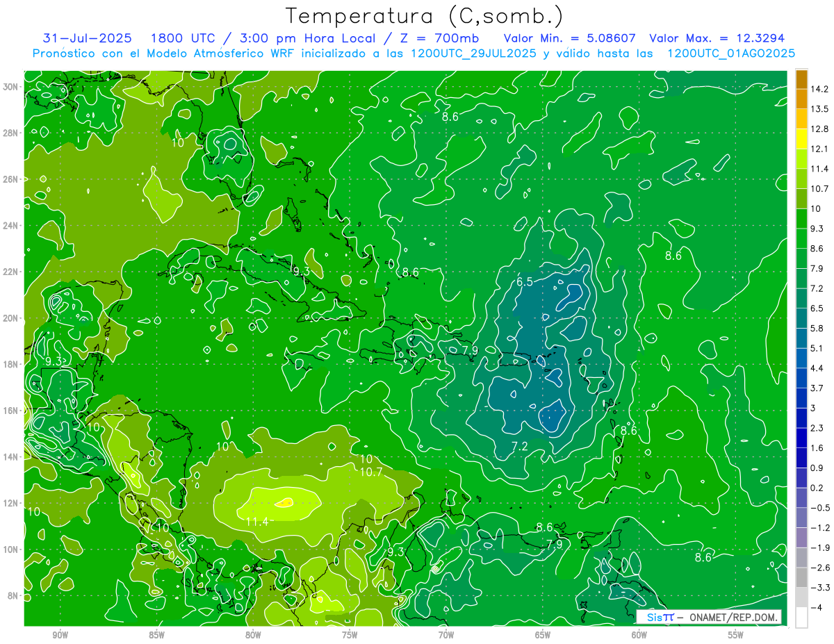834x644 pixels.
Task: Click the '1200UTC_29JUL2025' initialization time
Action: tap(473, 53)
